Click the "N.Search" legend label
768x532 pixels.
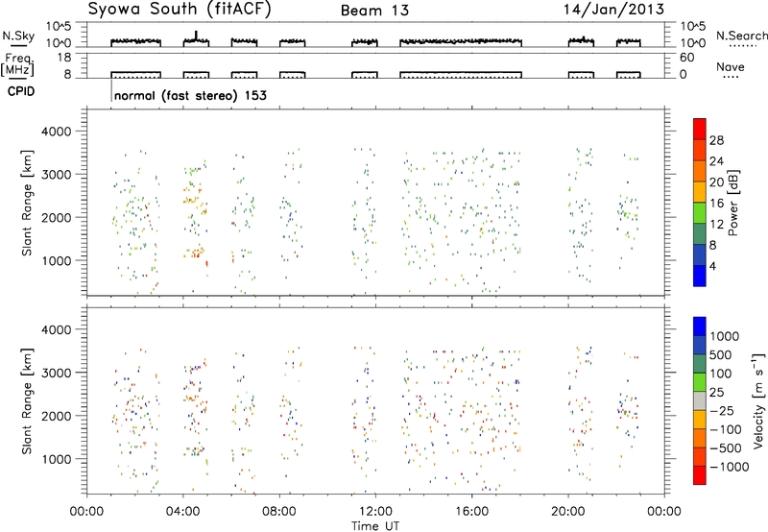point(741,36)
